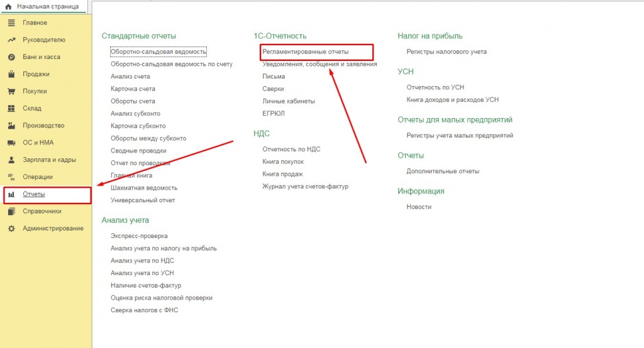The height and width of the screenshot is (348, 644).
Task: Open the Производство section
Action: click(x=43, y=126)
